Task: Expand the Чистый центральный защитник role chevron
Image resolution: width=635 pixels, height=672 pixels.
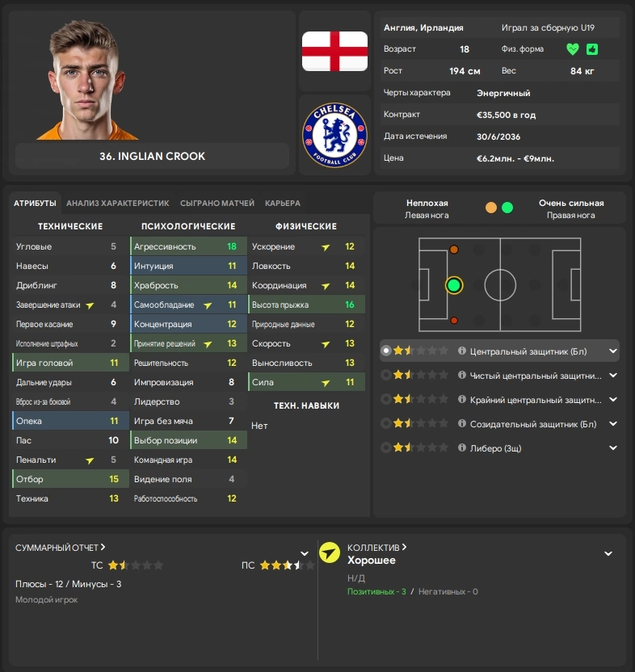Action: click(x=613, y=376)
